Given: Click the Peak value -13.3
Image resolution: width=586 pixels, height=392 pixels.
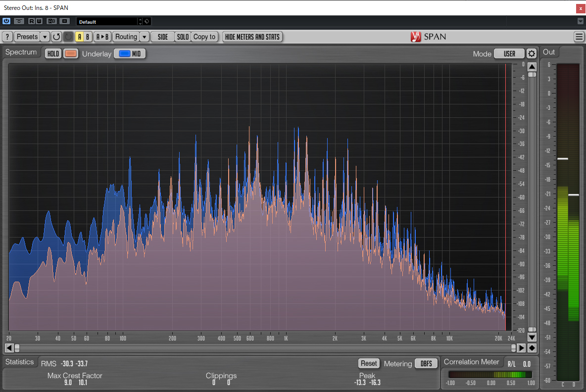Looking at the screenshot, I should pos(360,383).
